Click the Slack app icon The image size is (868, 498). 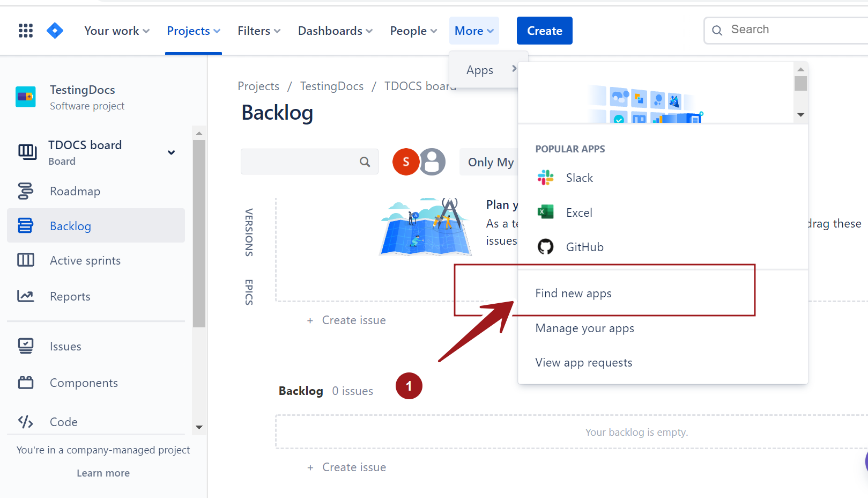(545, 177)
